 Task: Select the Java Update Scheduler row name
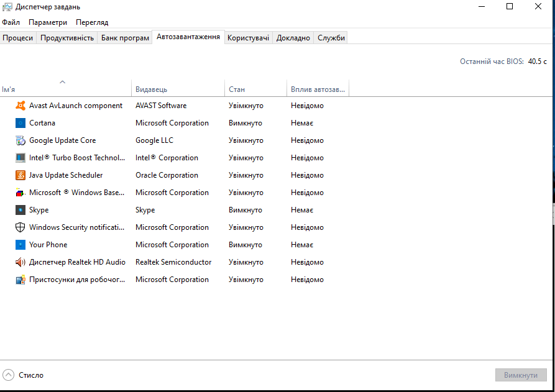pyautogui.click(x=66, y=175)
